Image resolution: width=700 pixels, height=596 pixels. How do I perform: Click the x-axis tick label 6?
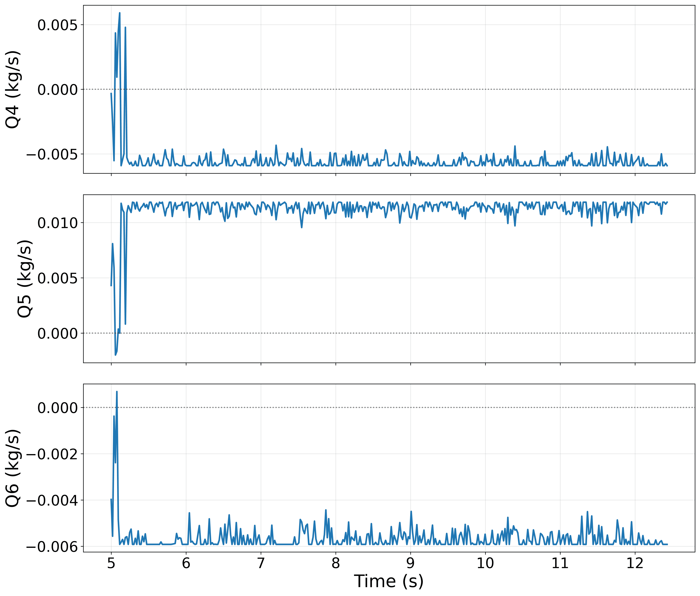pos(186,563)
